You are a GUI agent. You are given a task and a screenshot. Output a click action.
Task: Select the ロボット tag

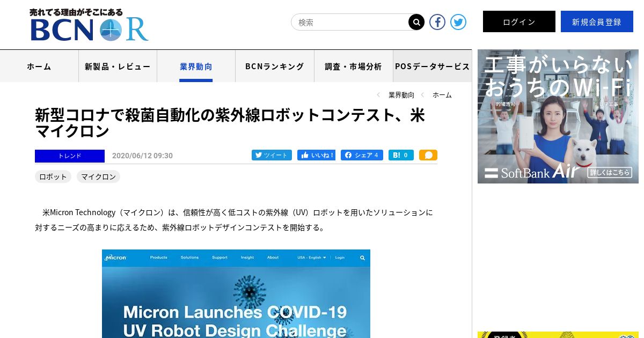click(53, 177)
